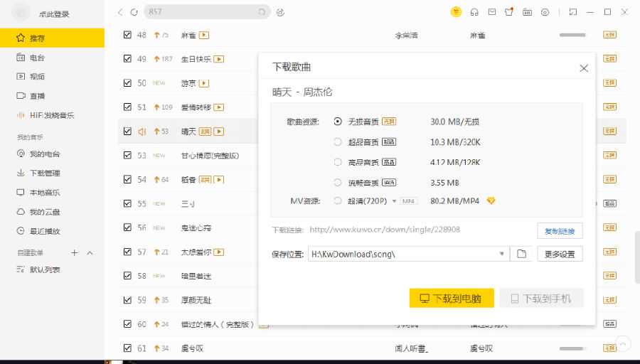Click the refresh icon beside search box
Viewport: 640px width, 364px height.
134,12
